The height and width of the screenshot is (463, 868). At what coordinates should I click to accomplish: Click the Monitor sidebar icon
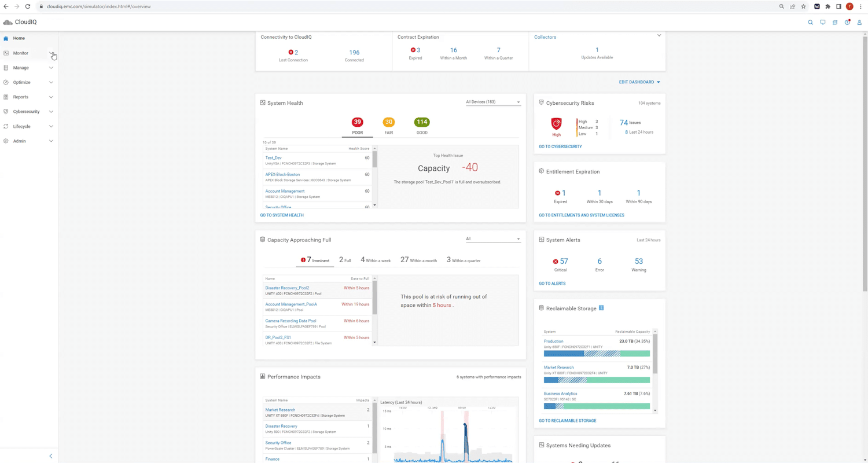coord(6,53)
